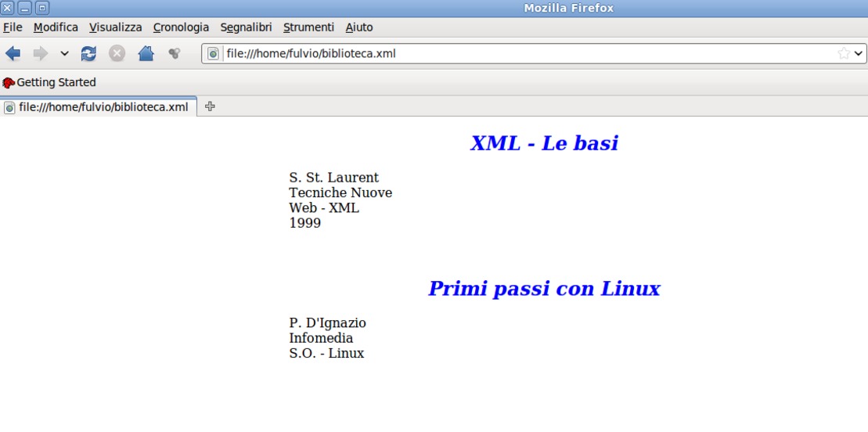Open the Modifica menu
This screenshot has width=868, height=432.
(56, 27)
